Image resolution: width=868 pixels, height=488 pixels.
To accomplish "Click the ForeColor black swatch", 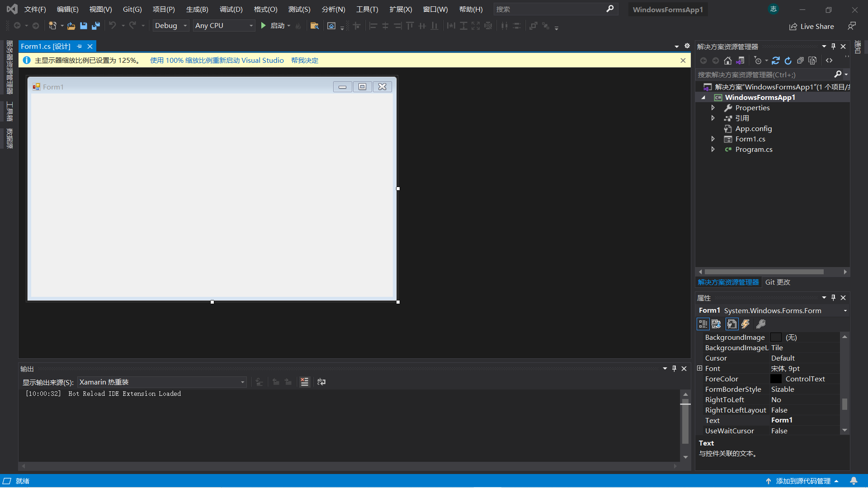I will click(x=776, y=379).
